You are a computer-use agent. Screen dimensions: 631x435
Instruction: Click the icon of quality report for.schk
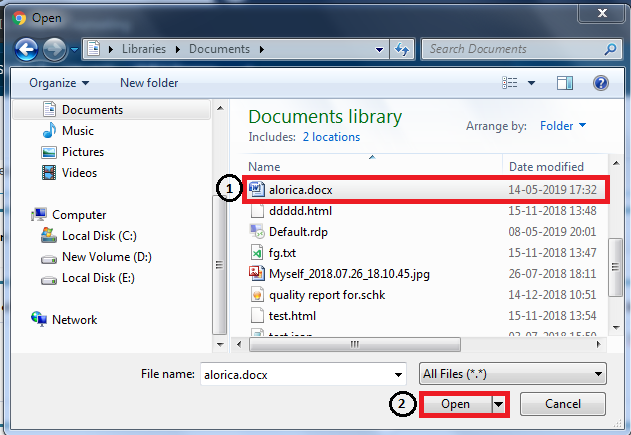click(257, 295)
